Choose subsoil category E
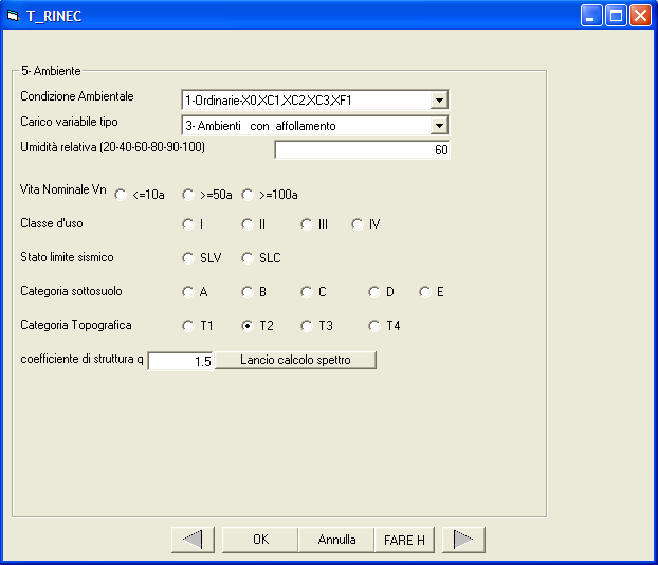 click(425, 292)
